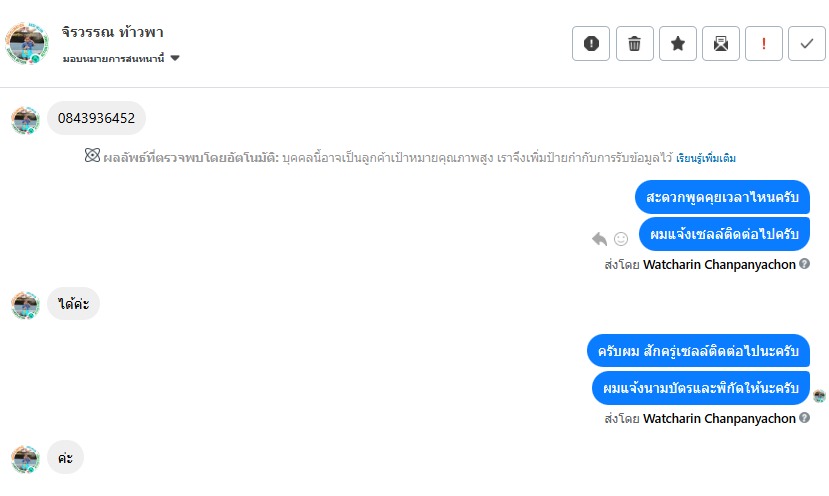Click the เรียนรู้เพิ่มเติม link
Screen dimensions: 829x496
706,158
